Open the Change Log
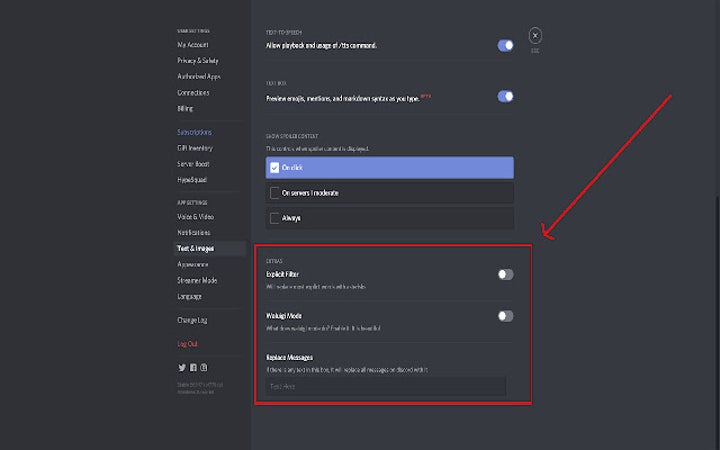This screenshot has height=450, width=720. point(192,320)
